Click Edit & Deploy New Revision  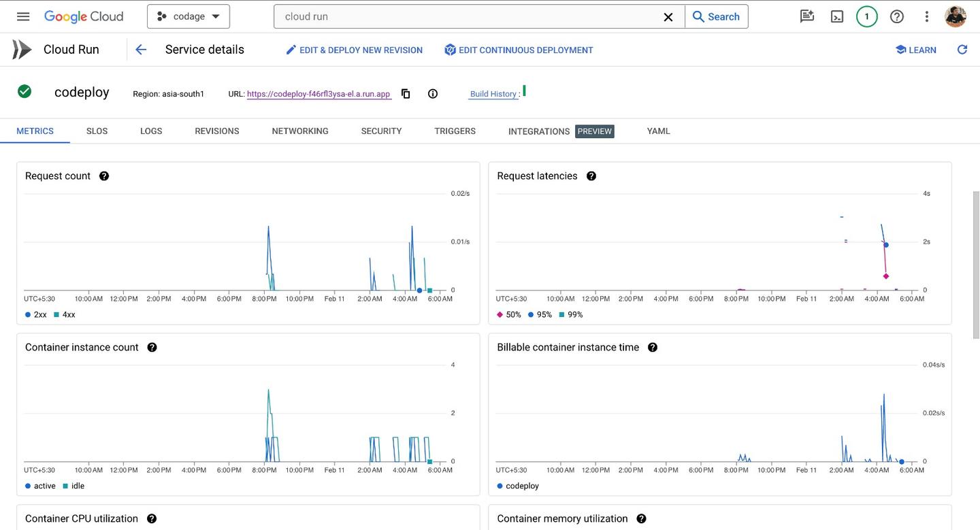point(354,50)
